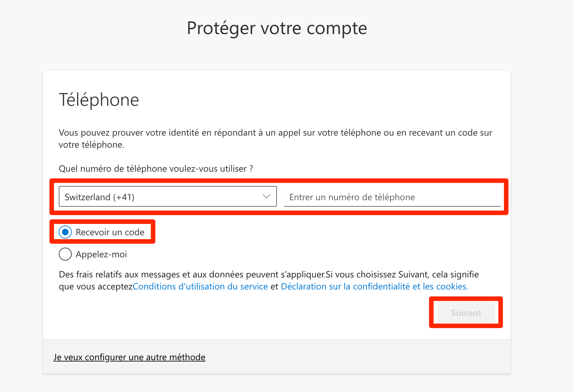Screen dimensions: 574x392
Task: Click the 'Switzerland (+41)' text in combo box
Action: [x=99, y=197]
